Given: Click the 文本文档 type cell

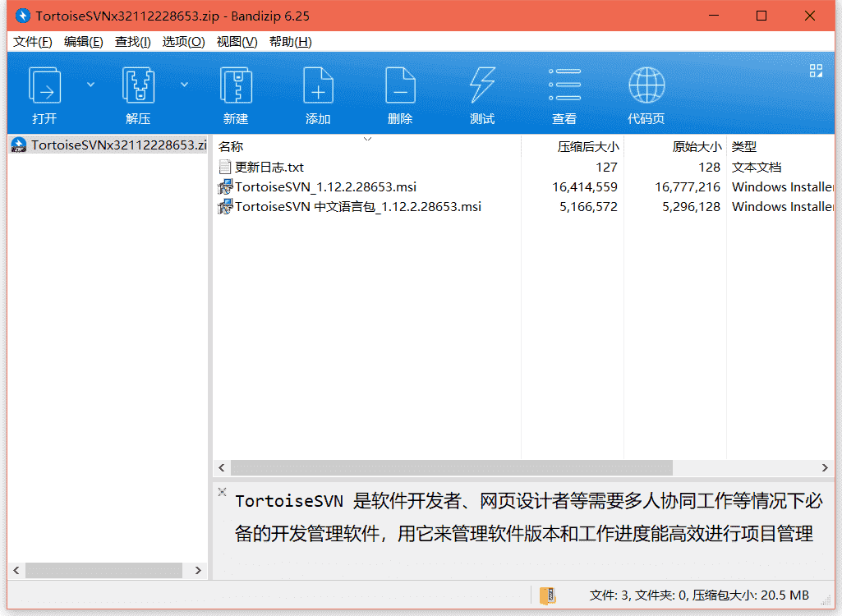Looking at the screenshot, I should [x=756, y=168].
